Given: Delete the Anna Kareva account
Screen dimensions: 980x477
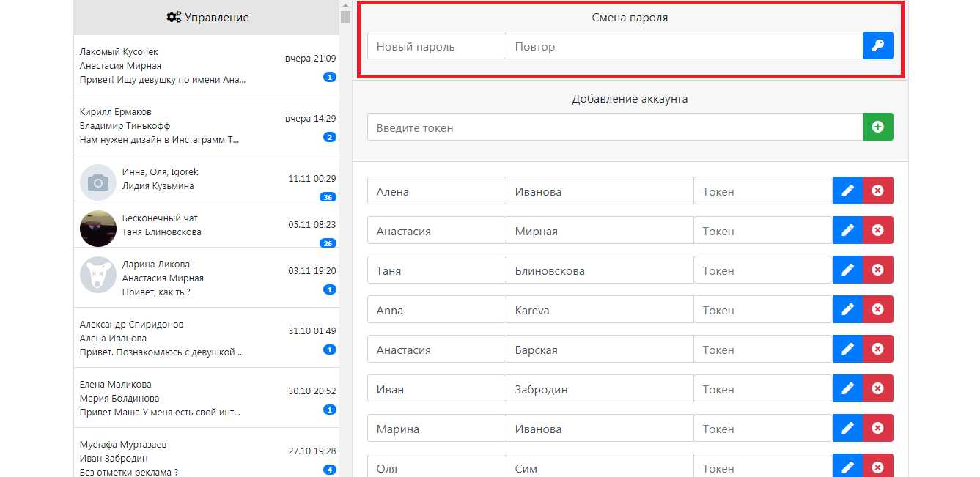Looking at the screenshot, I should [877, 309].
